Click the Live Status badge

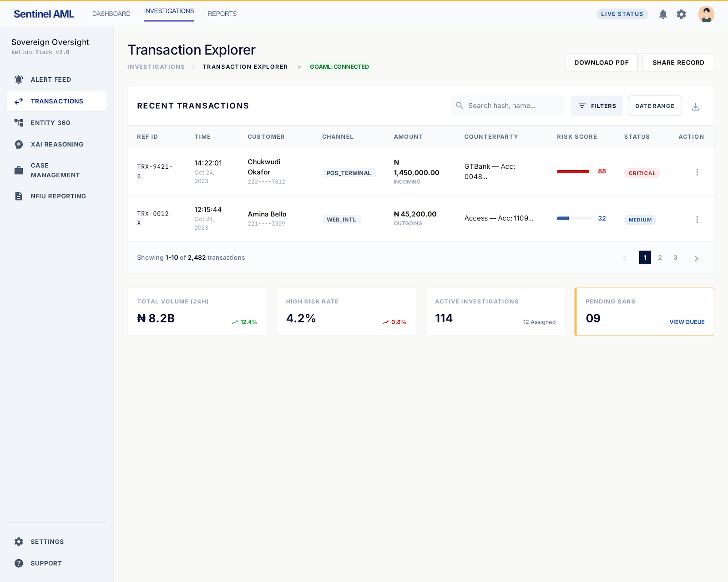click(x=622, y=14)
